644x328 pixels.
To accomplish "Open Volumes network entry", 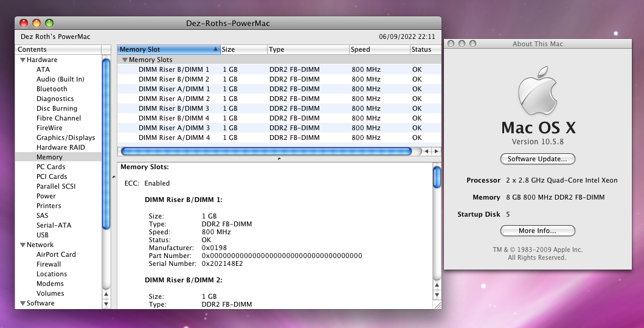I will tap(50, 293).
